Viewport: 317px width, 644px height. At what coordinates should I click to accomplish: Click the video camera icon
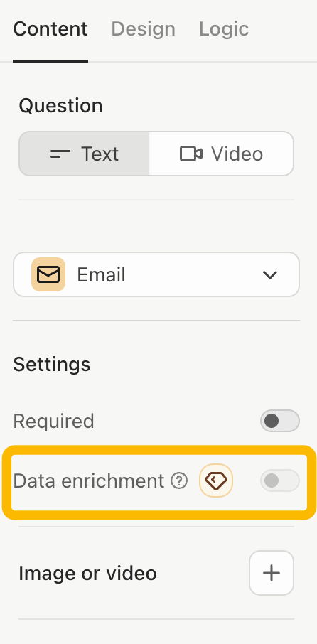[191, 154]
